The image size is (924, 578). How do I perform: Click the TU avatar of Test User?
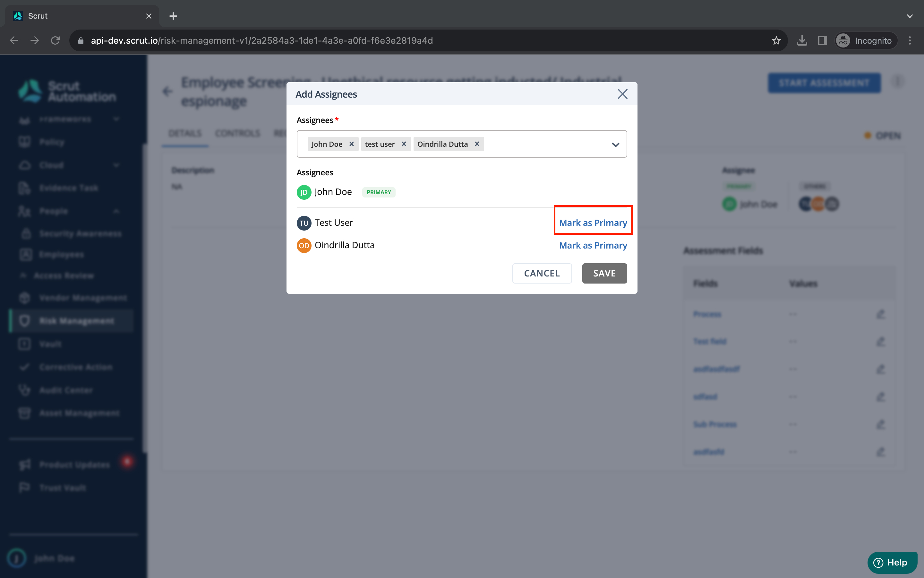tap(304, 223)
